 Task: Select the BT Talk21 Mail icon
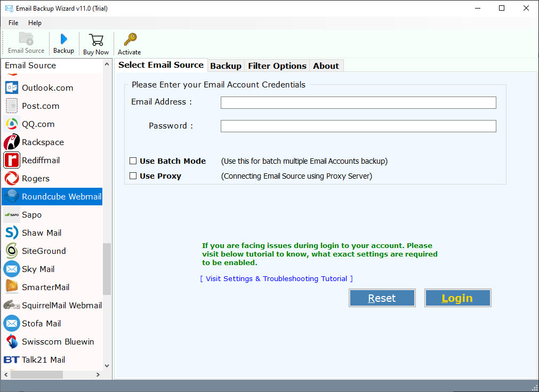click(x=11, y=359)
